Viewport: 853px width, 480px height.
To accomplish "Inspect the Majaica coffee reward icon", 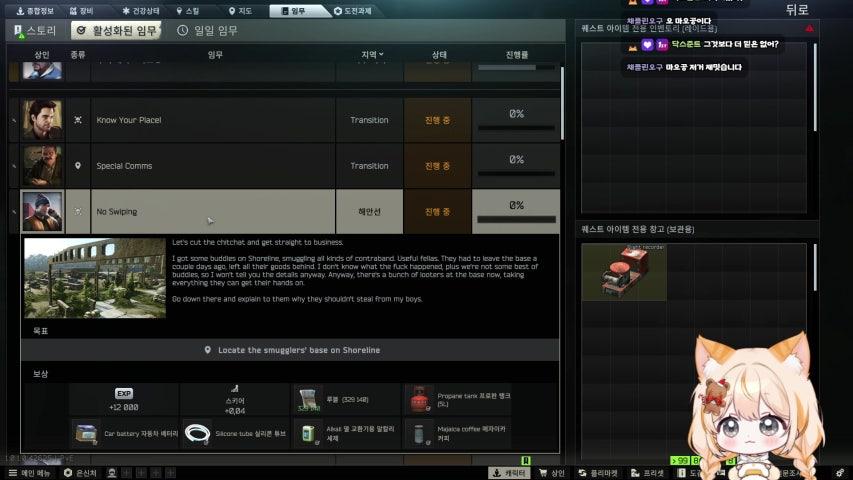I will click(x=419, y=434).
